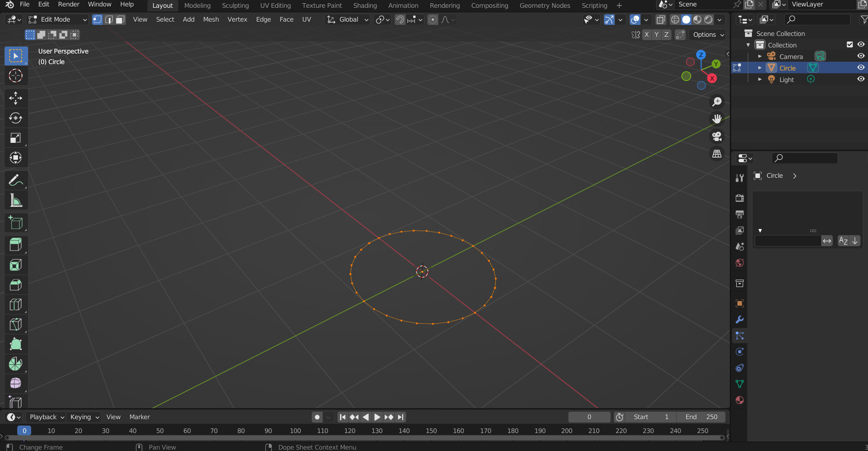Choose the Measure ruler tool
The height and width of the screenshot is (451, 868).
pyautogui.click(x=16, y=200)
